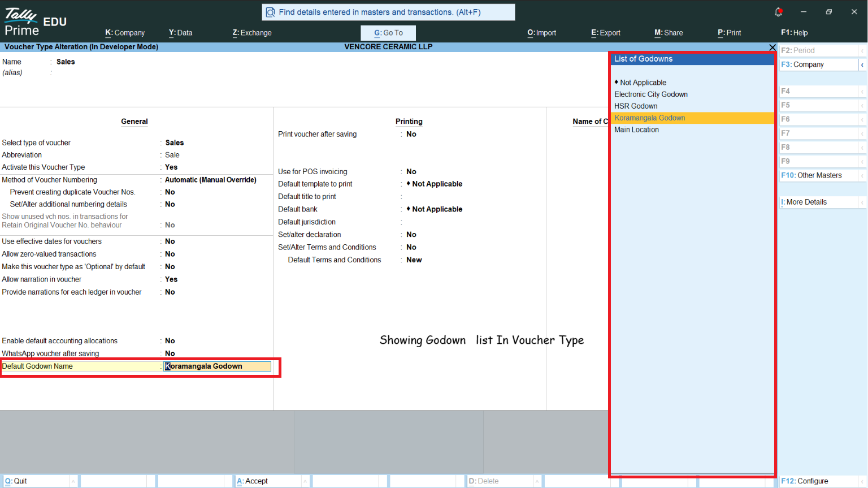This screenshot has width=868, height=488.
Task: Toggle Enable default accounting allocations value
Action: point(170,341)
